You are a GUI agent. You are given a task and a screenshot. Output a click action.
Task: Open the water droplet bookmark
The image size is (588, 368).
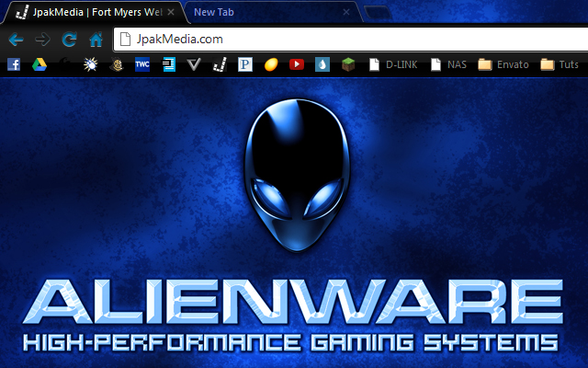pos(322,64)
